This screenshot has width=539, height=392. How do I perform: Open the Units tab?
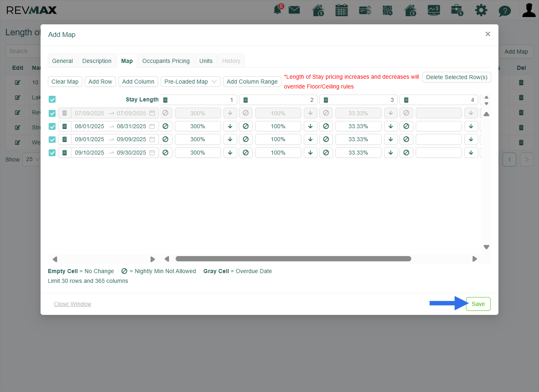pyautogui.click(x=206, y=61)
